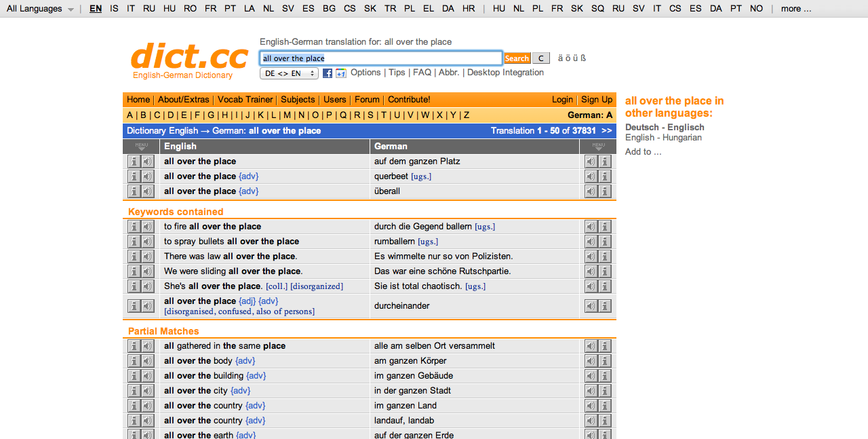
Task: Open the right MENU dropdown in table header
Action: tap(598, 146)
